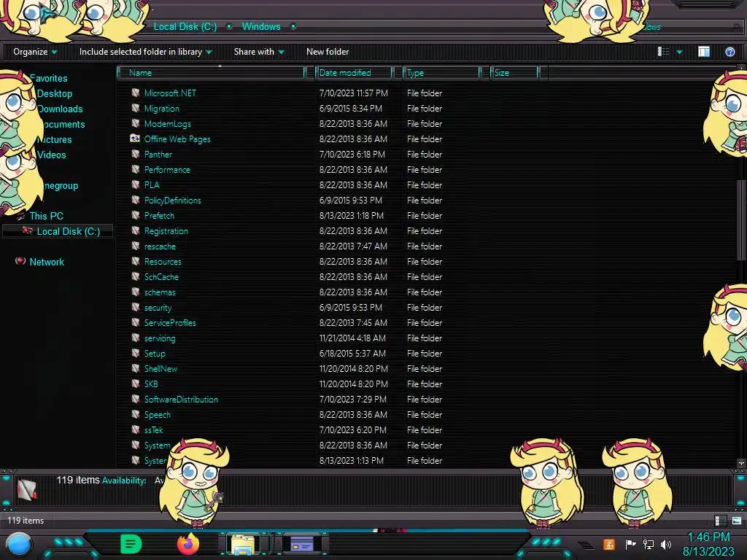Open Include selected folder in library dropdown
The width and height of the screenshot is (747, 560).
tap(145, 52)
